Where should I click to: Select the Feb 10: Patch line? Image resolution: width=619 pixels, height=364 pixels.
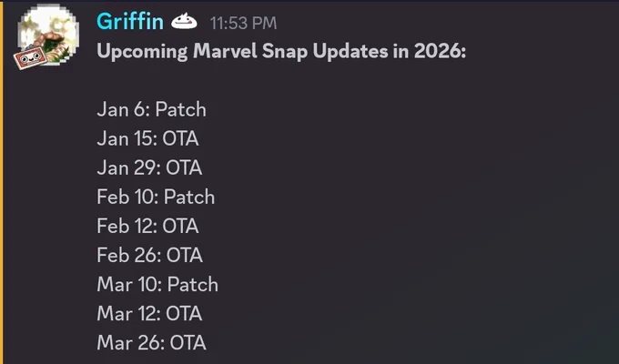[x=156, y=197]
